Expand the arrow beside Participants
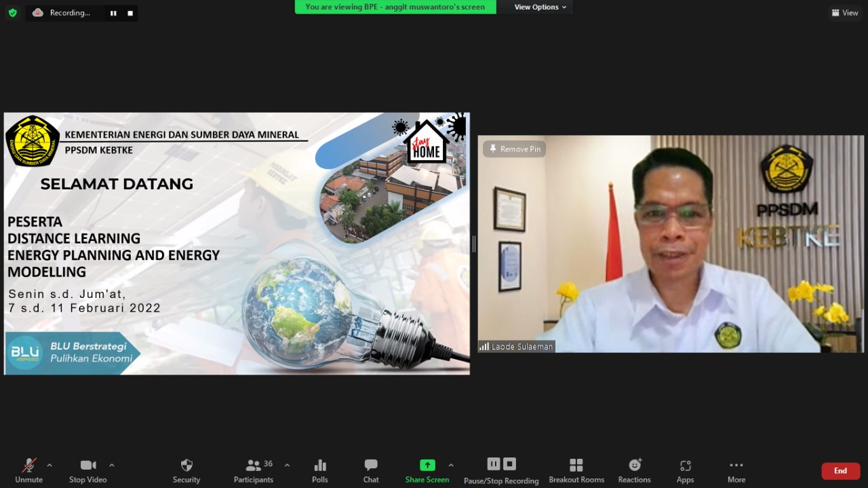 click(x=287, y=466)
